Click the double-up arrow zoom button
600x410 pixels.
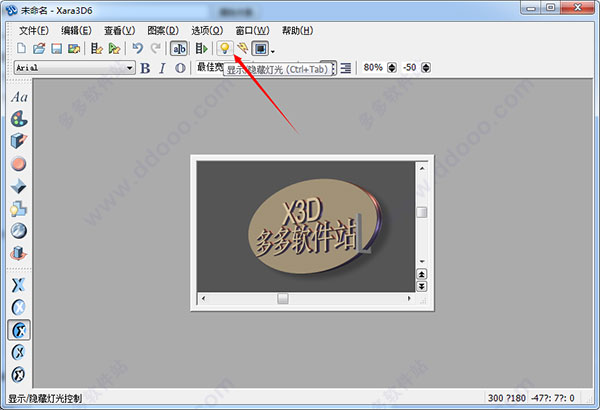click(x=421, y=274)
